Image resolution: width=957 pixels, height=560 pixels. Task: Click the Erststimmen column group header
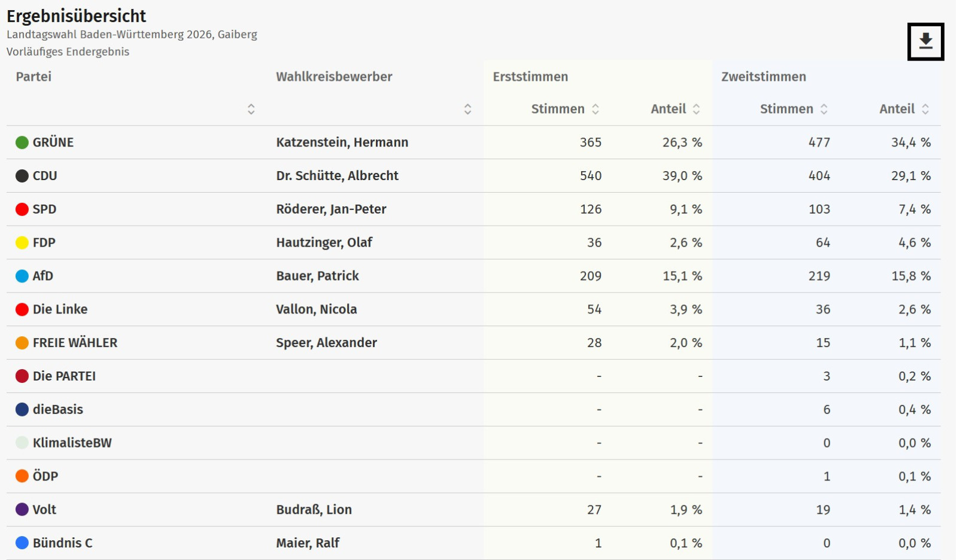(530, 77)
